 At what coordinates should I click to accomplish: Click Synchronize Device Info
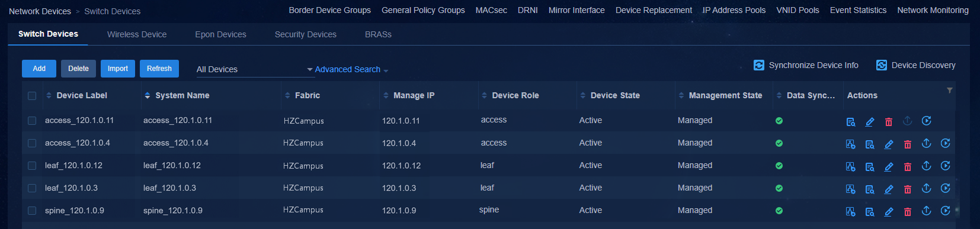click(x=806, y=65)
